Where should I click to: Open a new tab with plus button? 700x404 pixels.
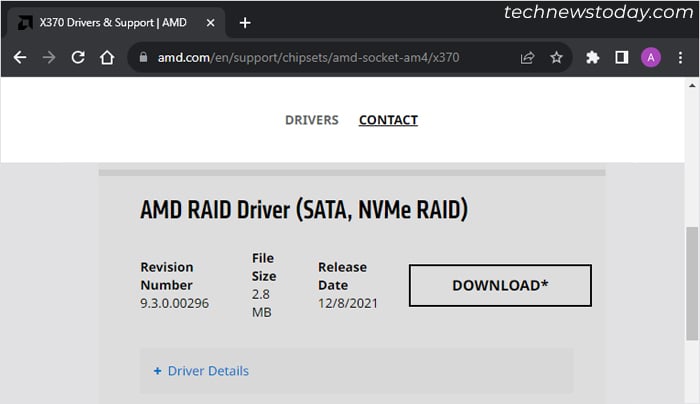245,23
